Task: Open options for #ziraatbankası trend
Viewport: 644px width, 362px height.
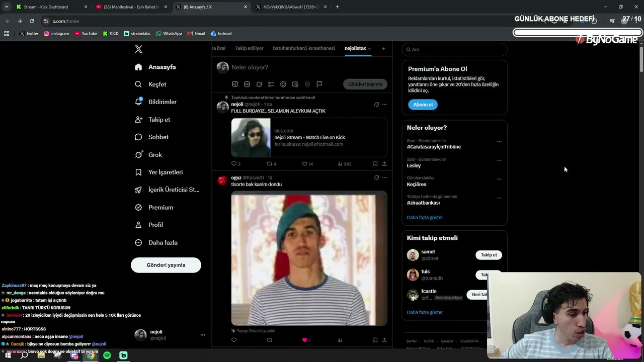Action: click(499, 198)
